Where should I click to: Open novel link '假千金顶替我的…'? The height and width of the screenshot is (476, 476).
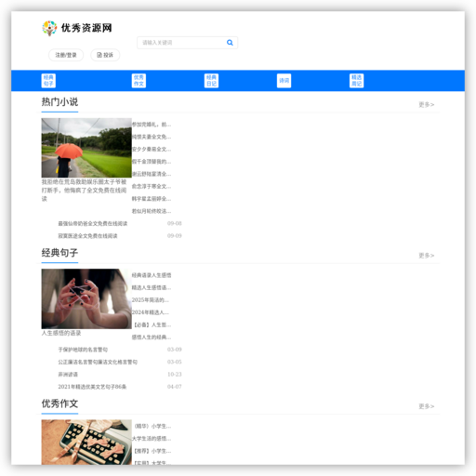point(152,162)
